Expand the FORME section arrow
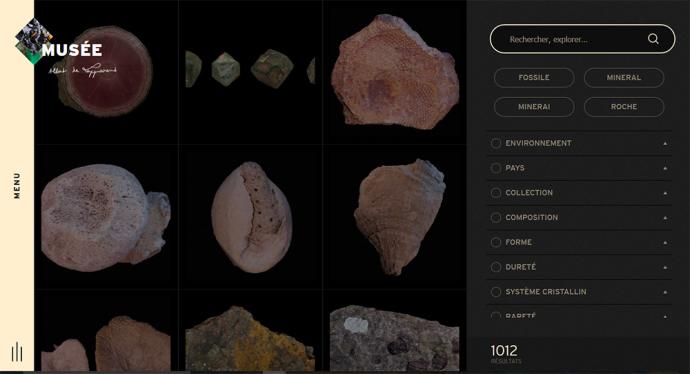 pos(665,242)
